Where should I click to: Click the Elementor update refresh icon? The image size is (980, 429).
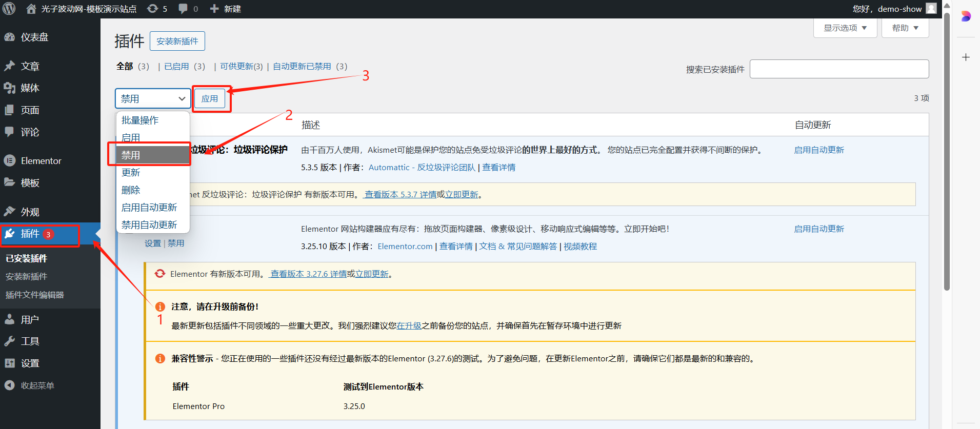pos(160,274)
